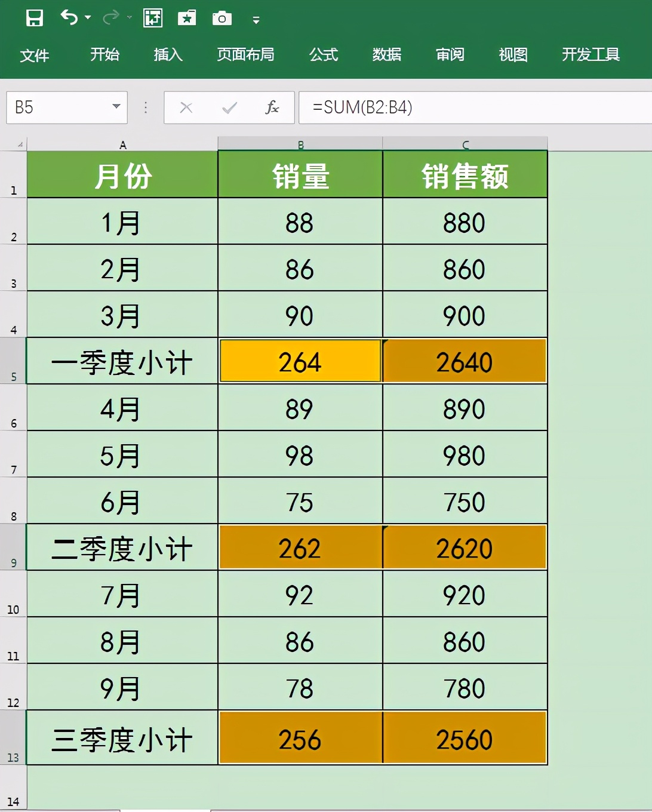Click cell with value 88
The image size is (652, 812).
pyautogui.click(x=300, y=221)
